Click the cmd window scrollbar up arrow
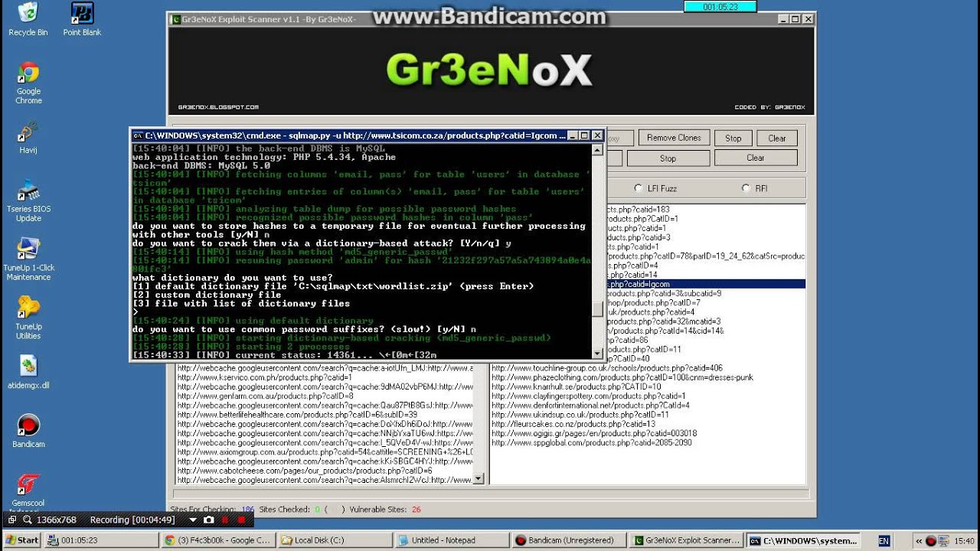The height and width of the screenshot is (551, 980). pos(598,151)
